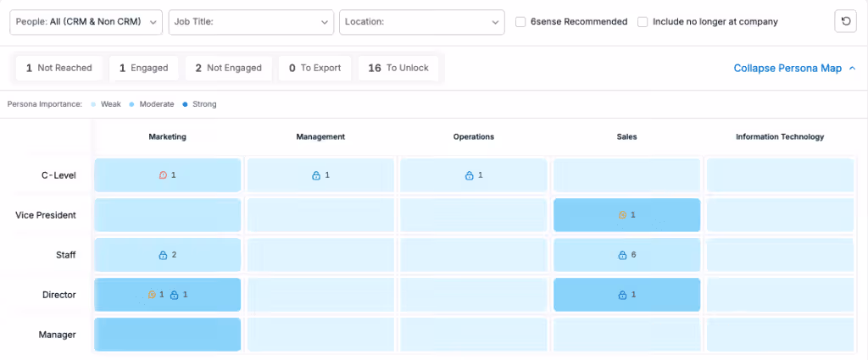
Task: Select the Staff Management persona cell
Action: [x=320, y=255]
